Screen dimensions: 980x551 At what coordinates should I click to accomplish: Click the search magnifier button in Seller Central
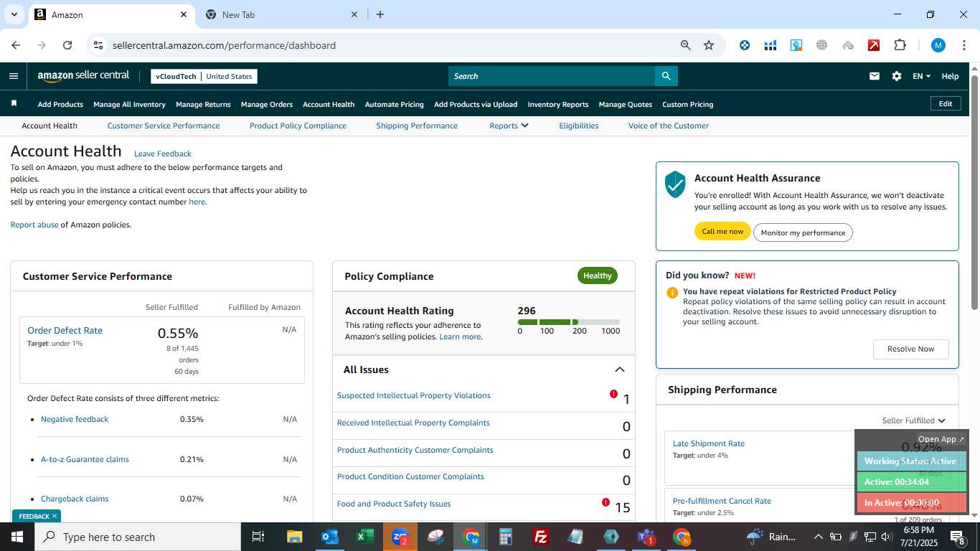click(666, 76)
